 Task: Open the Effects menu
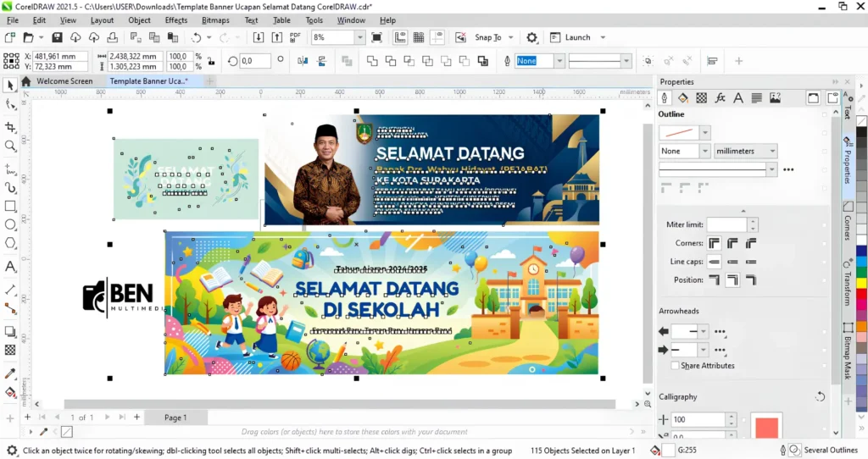(x=176, y=20)
